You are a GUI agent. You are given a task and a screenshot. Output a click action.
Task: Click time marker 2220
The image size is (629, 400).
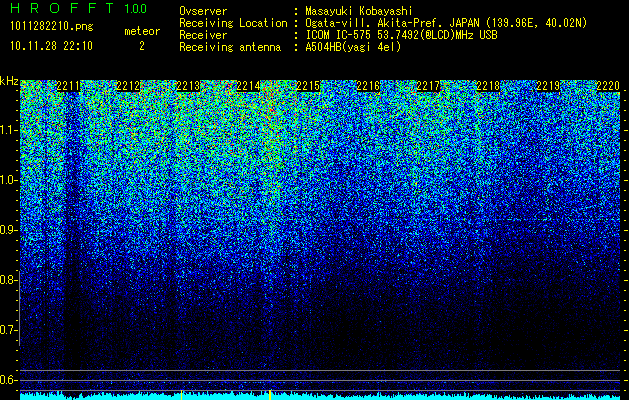pyautogui.click(x=608, y=86)
